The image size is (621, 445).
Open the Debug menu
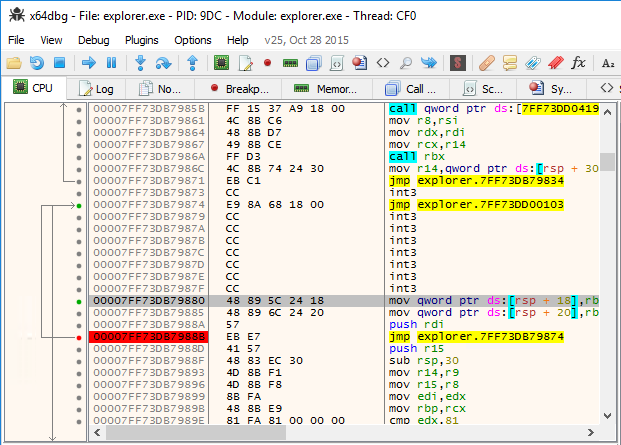pyautogui.click(x=93, y=40)
